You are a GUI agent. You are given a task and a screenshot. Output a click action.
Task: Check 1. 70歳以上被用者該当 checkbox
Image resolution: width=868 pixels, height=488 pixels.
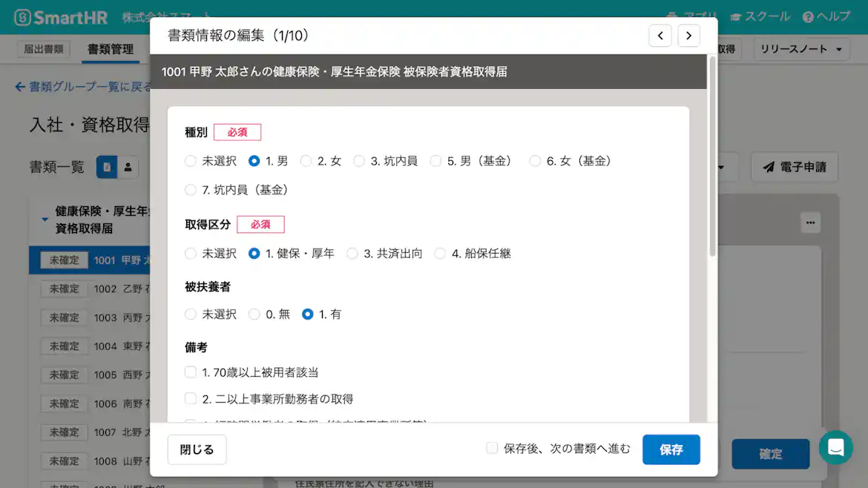point(191,372)
